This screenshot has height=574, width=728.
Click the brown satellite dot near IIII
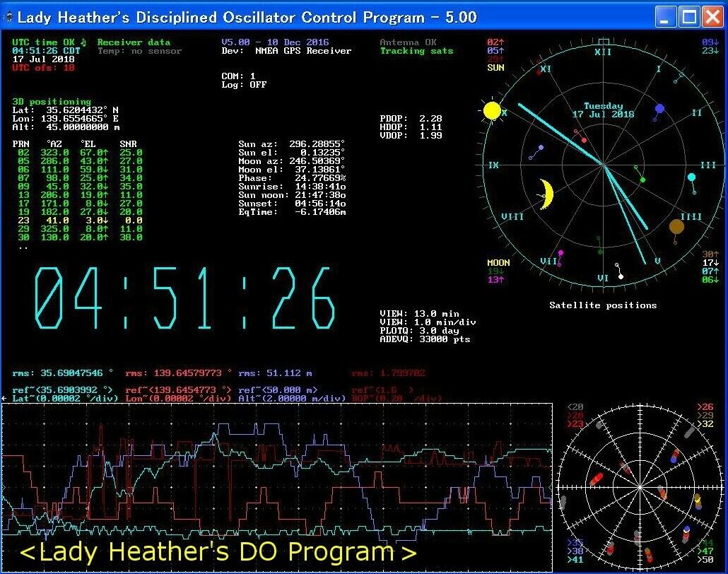(676, 226)
